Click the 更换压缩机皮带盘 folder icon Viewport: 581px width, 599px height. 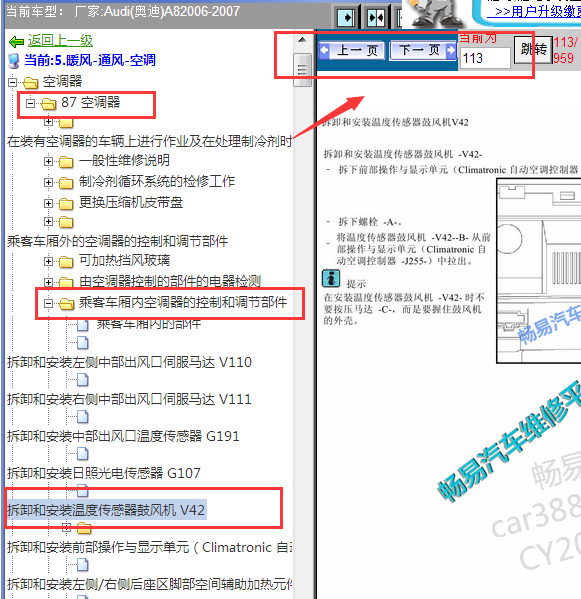pyautogui.click(x=66, y=204)
